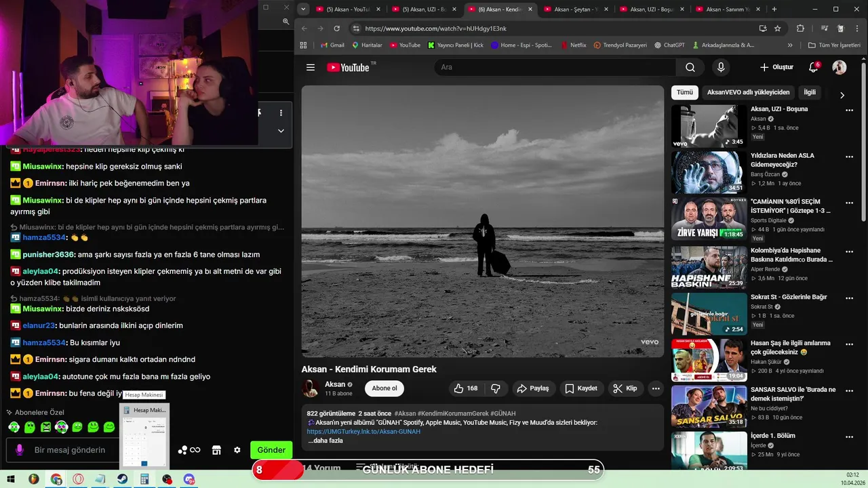Select the İlgili filter chip
Viewport: 868px width, 488px height.
[810, 92]
